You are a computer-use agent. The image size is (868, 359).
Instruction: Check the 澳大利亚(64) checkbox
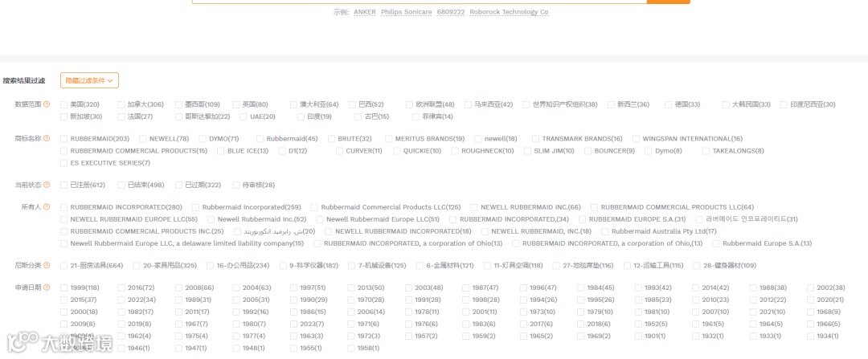(294, 104)
